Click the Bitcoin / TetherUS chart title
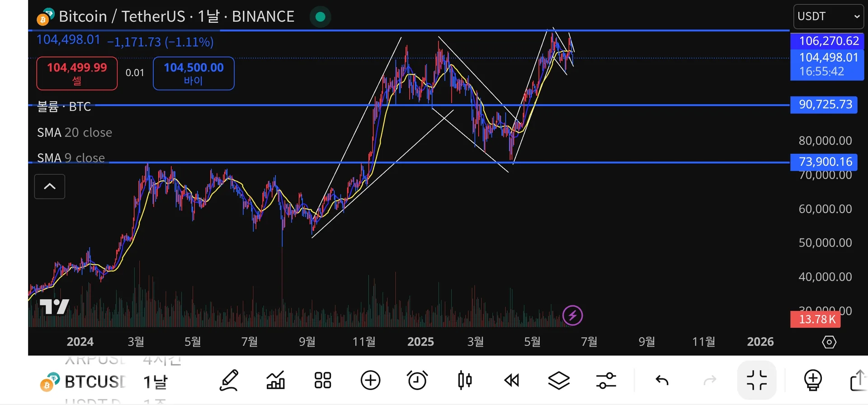Viewport: 868px width, 405px height. pos(177,17)
